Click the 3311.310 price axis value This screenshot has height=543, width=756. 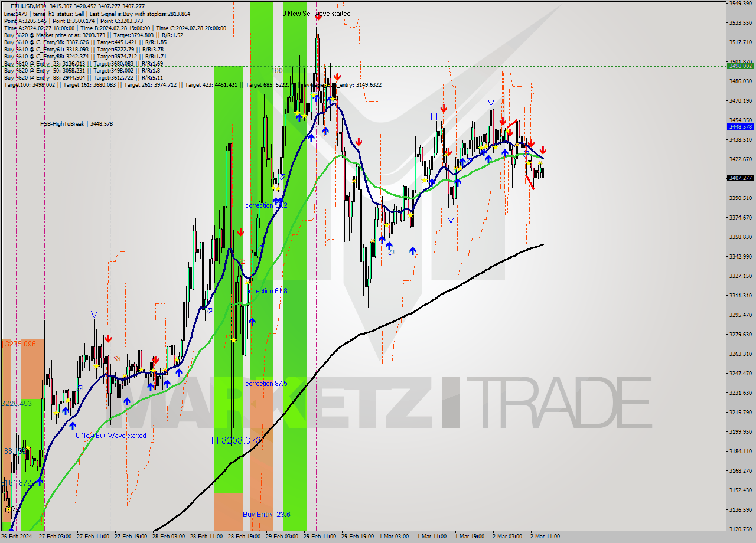(x=740, y=296)
